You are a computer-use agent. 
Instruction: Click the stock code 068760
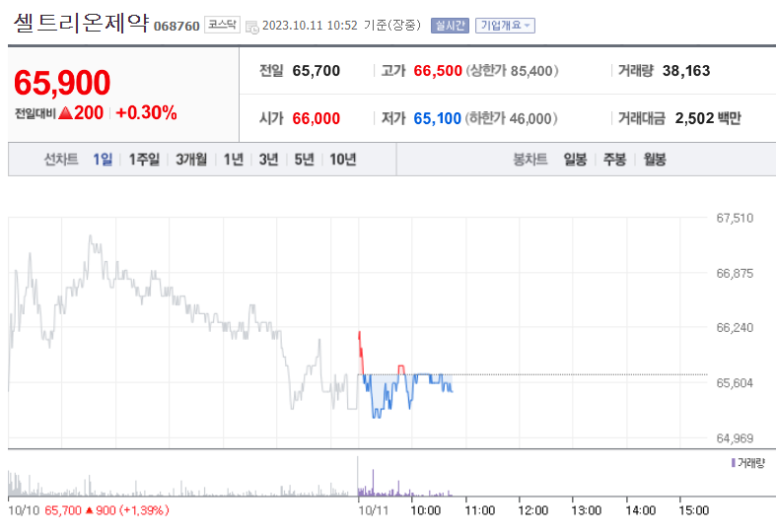click(x=176, y=27)
